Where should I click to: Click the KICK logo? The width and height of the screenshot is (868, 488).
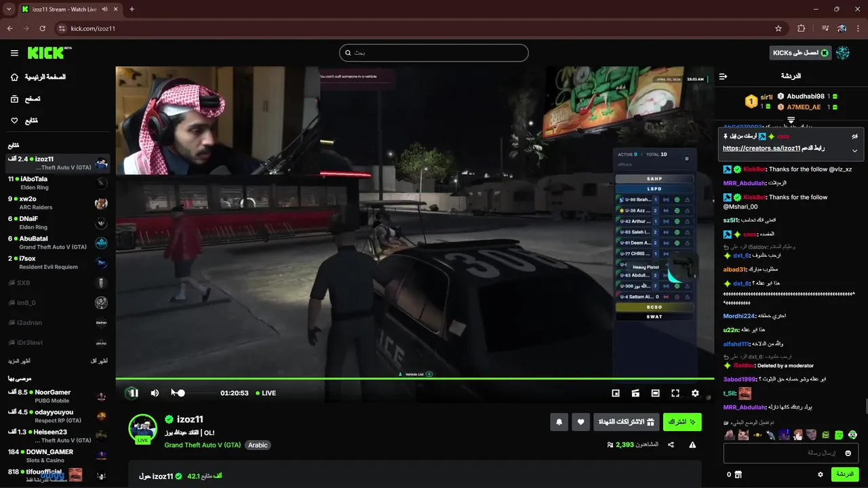click(x=50, y=53)
